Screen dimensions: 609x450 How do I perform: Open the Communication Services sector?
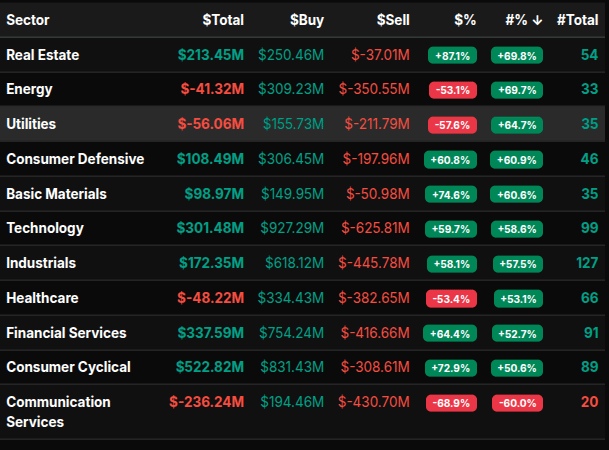tap(58, 411)
